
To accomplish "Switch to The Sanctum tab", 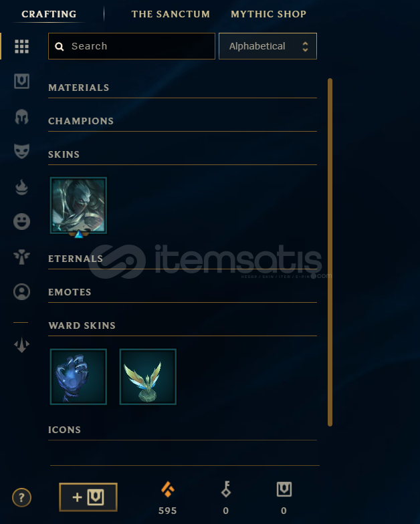I will tap(171, 14).
